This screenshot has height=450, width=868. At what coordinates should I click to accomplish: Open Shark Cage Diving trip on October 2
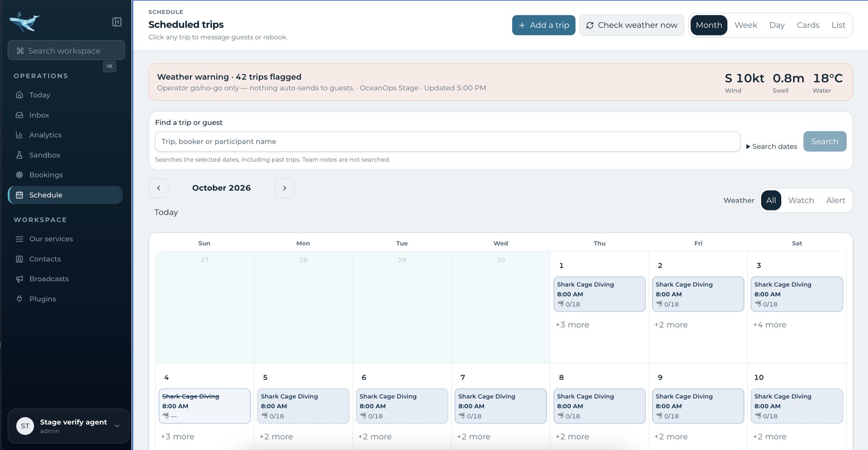[x=698, y=294]
